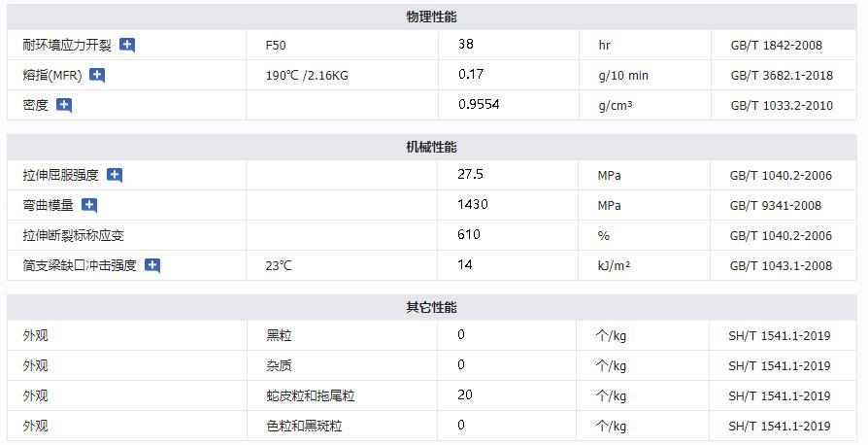The height and width of the screenshot is (445, 868).
Task: Open the GB/T 1043.1-2008 standard reference
Action: [781, 265]
